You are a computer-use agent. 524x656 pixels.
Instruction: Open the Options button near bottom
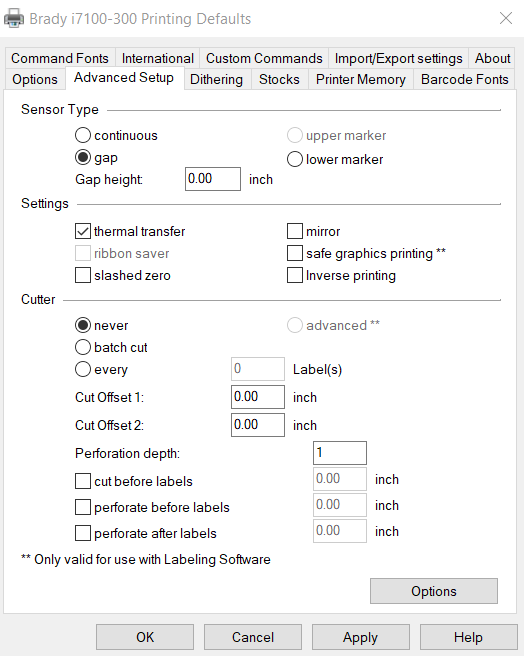pyautogui.click(x=434, y=591)
